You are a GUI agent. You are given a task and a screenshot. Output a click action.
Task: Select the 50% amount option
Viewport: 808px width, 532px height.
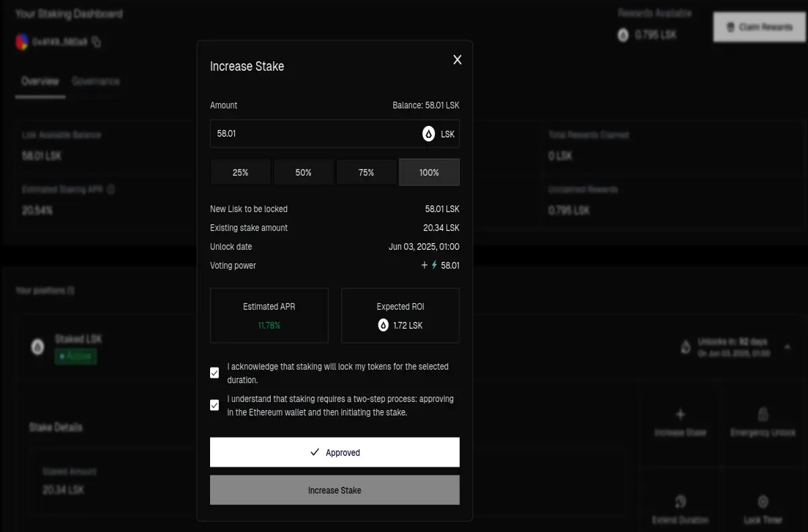point(304,172)
